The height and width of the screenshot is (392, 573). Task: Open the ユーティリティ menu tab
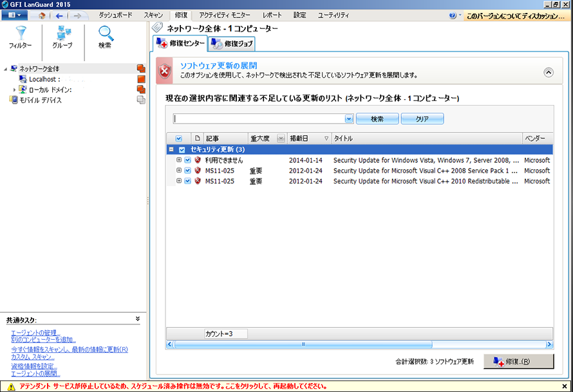[333, 15]
